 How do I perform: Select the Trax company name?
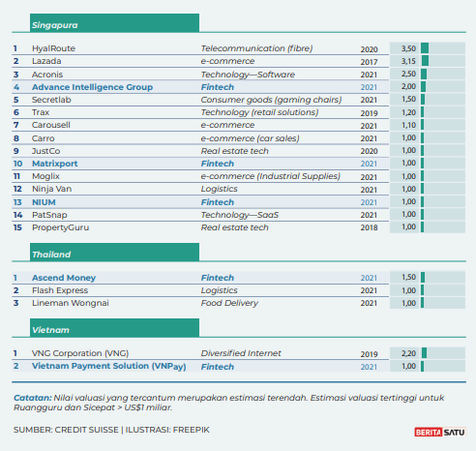point(41,112)
